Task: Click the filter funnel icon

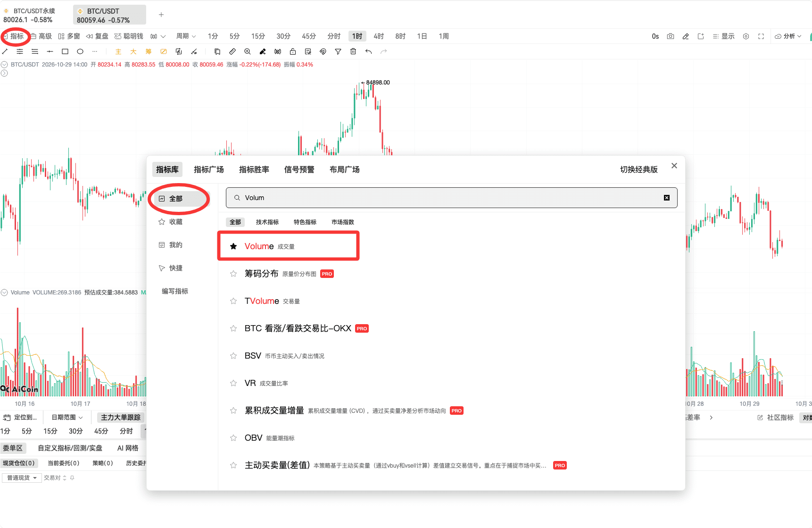Action: tap(338, 51)
